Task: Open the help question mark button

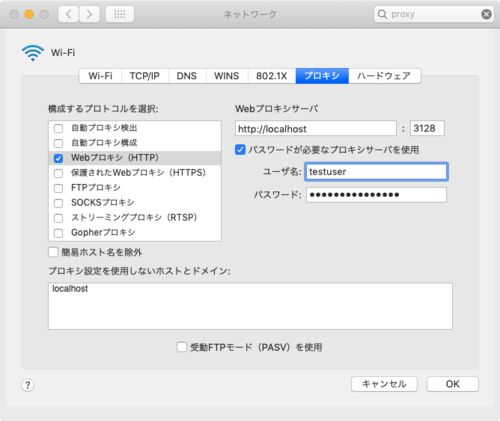Action: (x=28, y=385)
